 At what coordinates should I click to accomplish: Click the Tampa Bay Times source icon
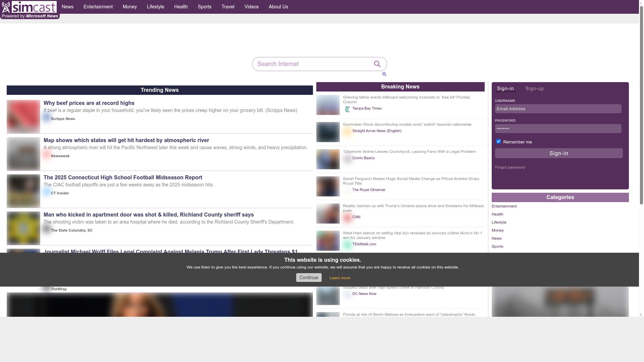pos(347,108)
